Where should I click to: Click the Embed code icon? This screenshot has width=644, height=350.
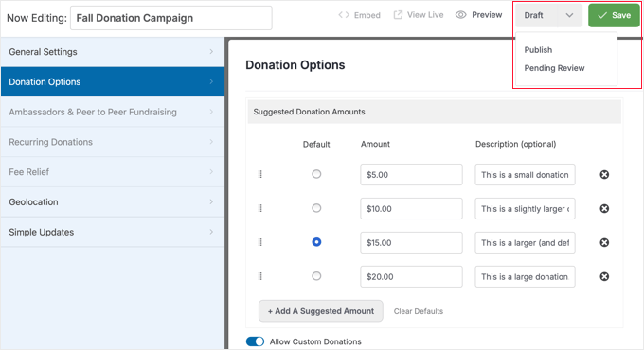coord(344,15)
